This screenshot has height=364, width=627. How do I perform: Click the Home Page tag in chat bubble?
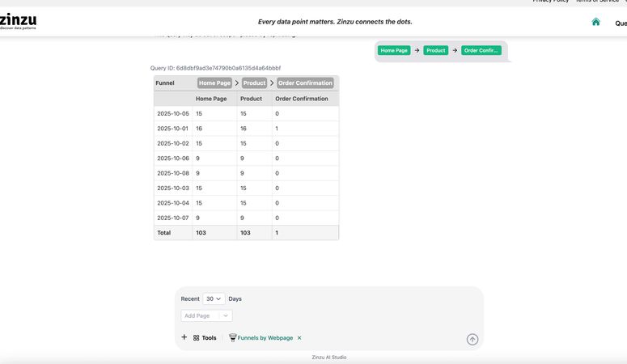(x=395, y=50)
